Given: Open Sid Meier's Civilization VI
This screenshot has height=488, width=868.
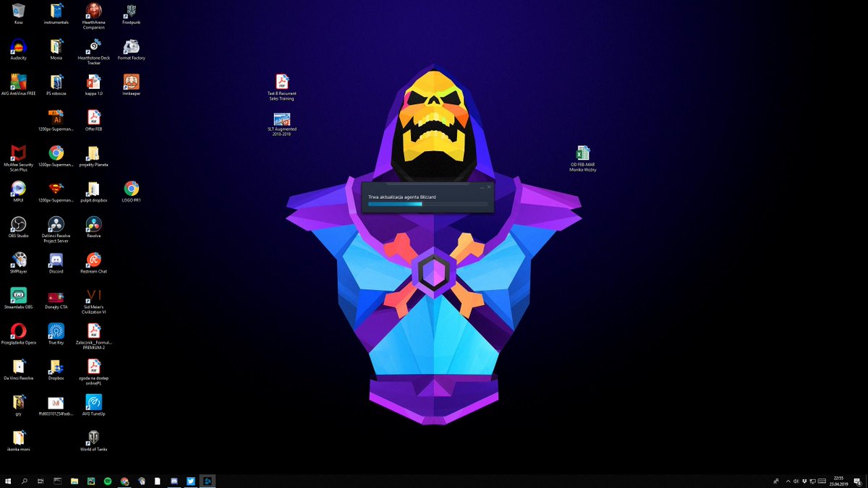Looking at the screenshot, I should 93,300.
